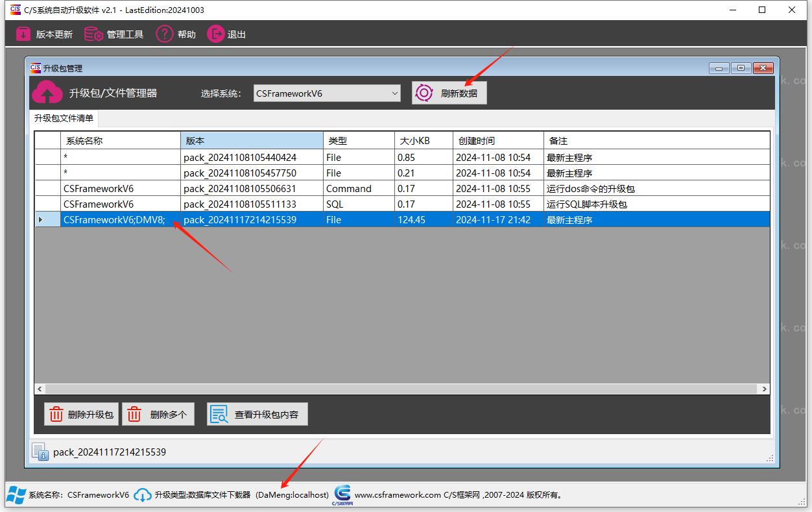
Task: Expand the 选择系统 dropdown
Action: point(395,93)
